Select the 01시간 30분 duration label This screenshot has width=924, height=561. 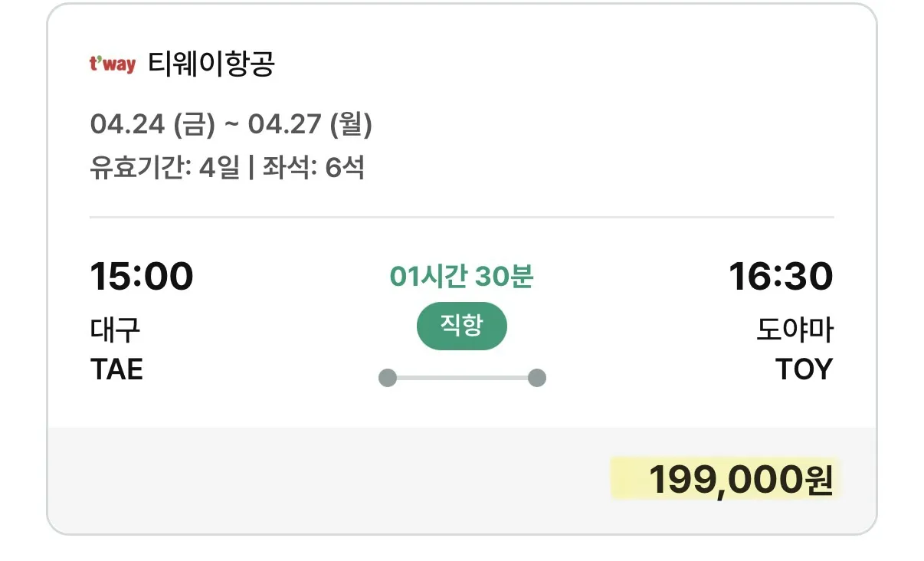461,277
